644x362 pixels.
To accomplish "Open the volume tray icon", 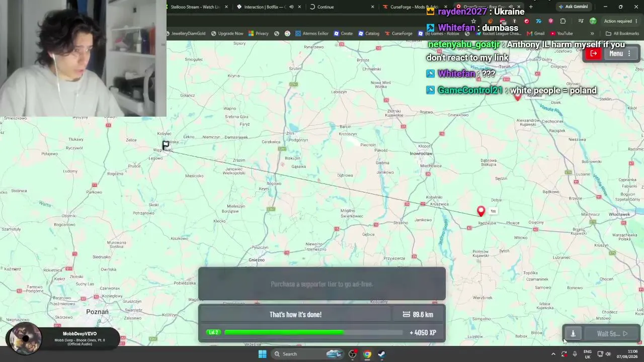I will (x=608, y=354).
